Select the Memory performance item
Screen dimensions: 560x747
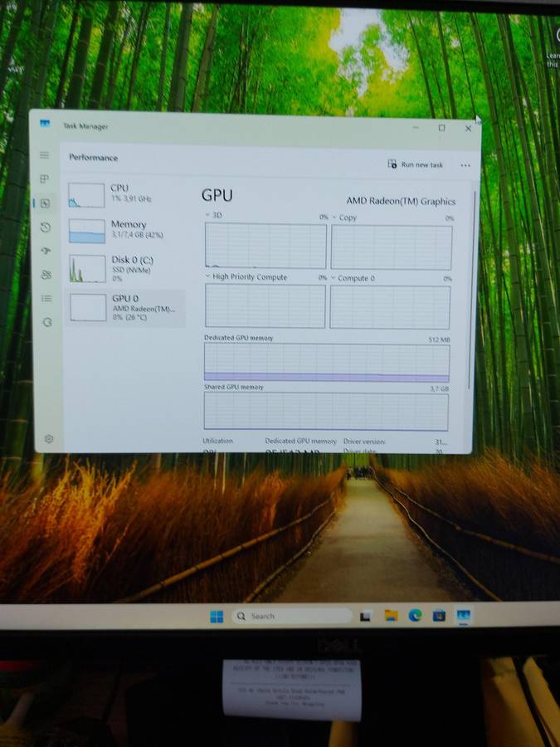(124, 230)
